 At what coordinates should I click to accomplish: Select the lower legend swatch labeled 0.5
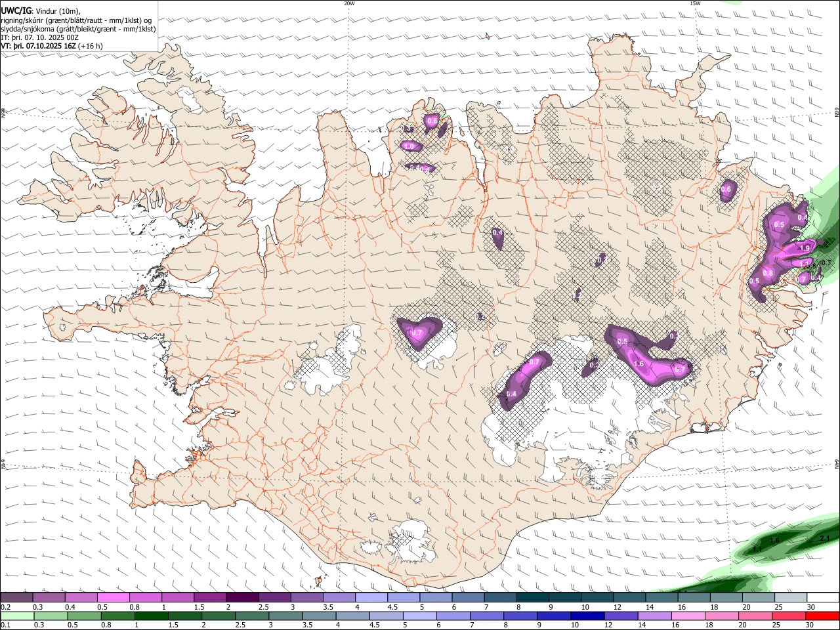pyautogui.click(x=84, y=616)
